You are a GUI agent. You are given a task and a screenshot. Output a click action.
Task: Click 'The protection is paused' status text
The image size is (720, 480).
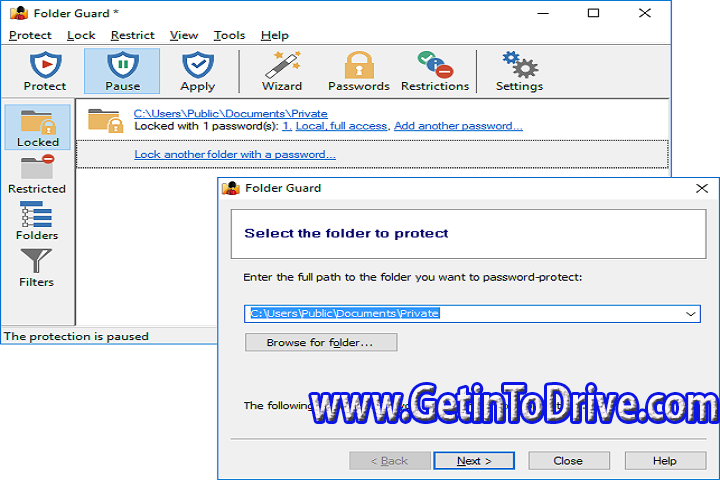click(76, 336)
